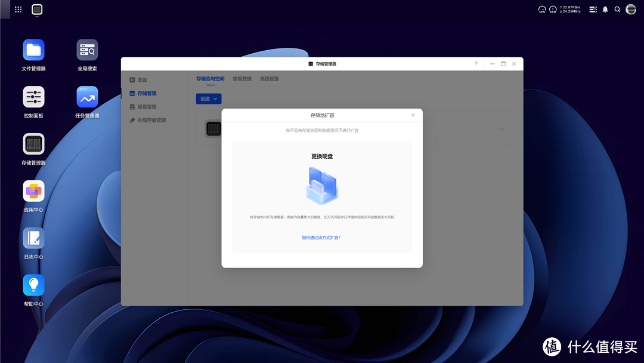This screenshot has width=644, height=363.
Task: Click the help question mark in 存储管理器
Action: tap(476, 64)
